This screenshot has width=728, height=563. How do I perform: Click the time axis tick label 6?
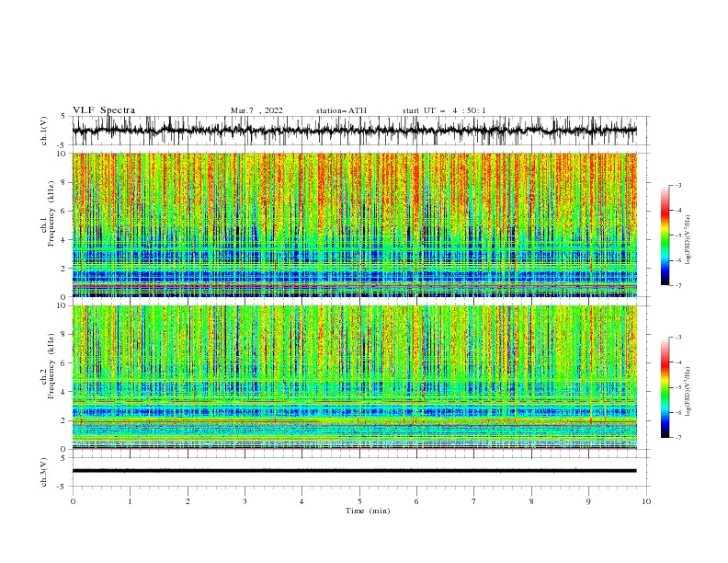[x=416, y=501]
